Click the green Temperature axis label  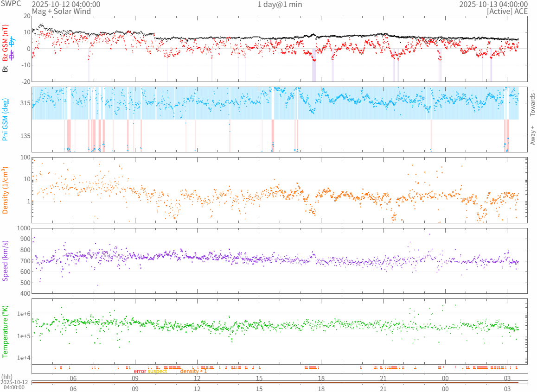(5, 331)
